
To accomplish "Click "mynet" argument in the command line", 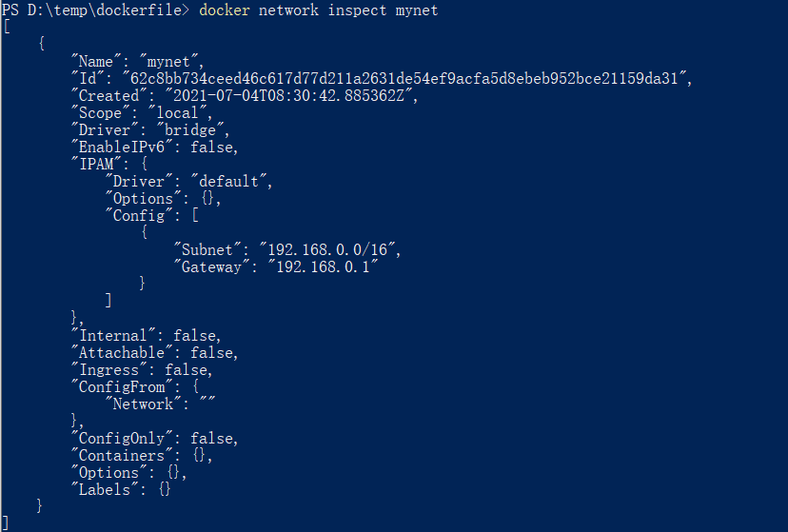I will coord(417,10).
